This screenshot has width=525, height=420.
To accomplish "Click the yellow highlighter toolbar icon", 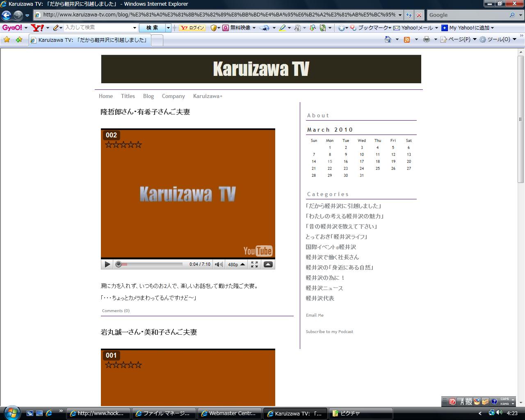I will coord(282,28).
